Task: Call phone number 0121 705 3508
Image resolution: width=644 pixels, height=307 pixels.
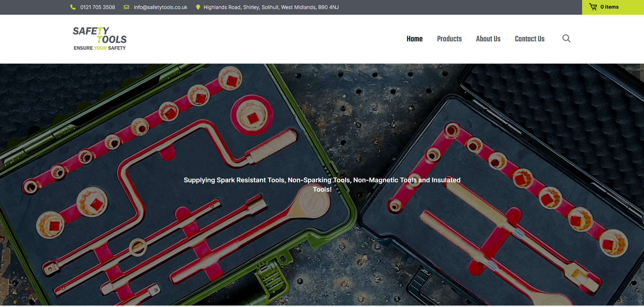Action: [97, 7]
